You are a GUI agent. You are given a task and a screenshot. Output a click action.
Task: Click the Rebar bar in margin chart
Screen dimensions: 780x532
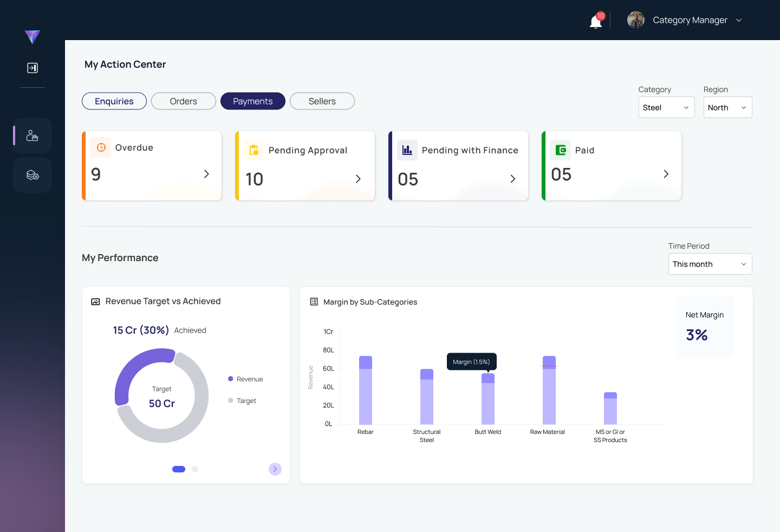pos(366,390)
